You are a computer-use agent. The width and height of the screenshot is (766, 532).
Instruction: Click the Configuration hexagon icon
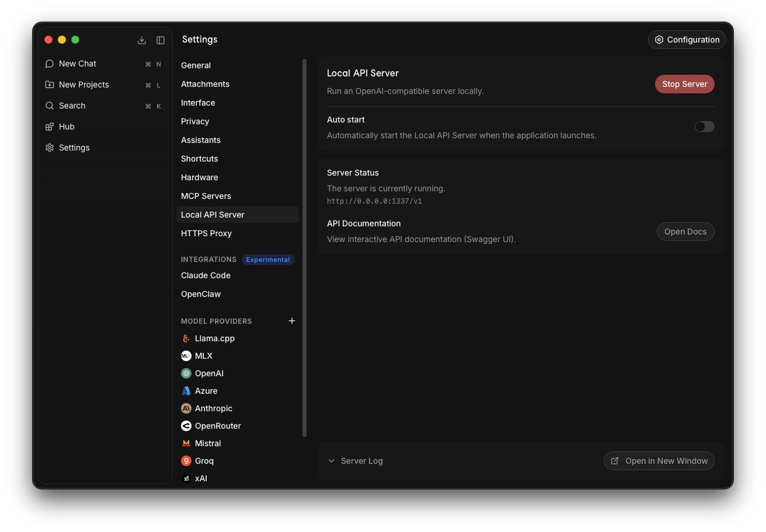click(x=659, y=40)
